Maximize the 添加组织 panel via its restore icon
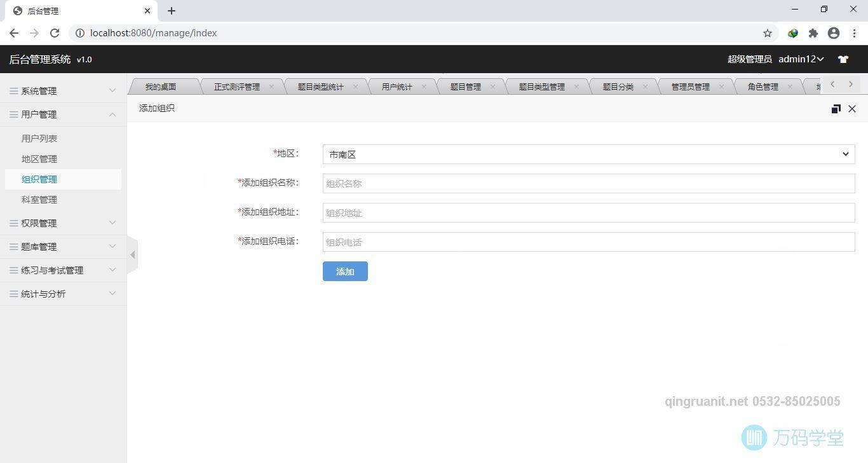The height and width of the screenshot is (463, 868). coord(836,108)
